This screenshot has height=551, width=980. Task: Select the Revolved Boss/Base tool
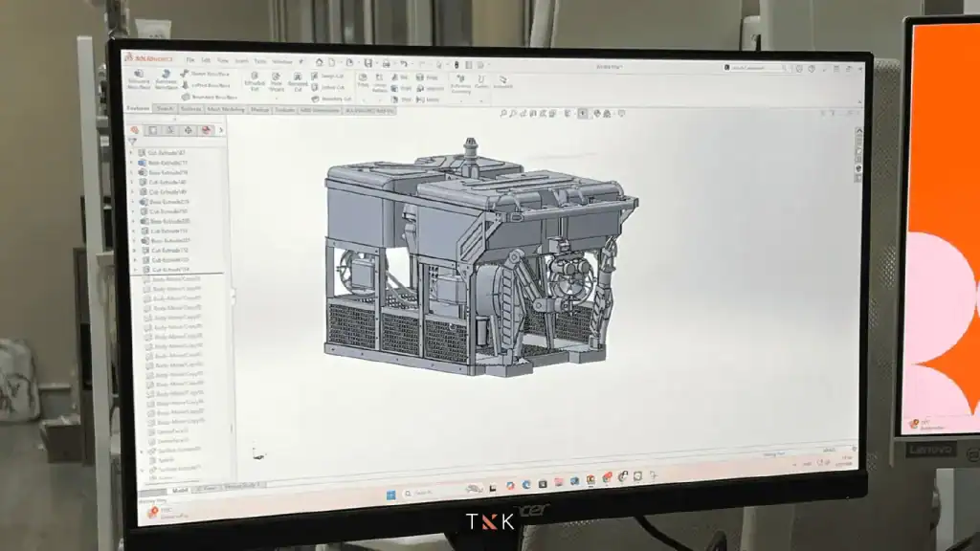(166, 79)
